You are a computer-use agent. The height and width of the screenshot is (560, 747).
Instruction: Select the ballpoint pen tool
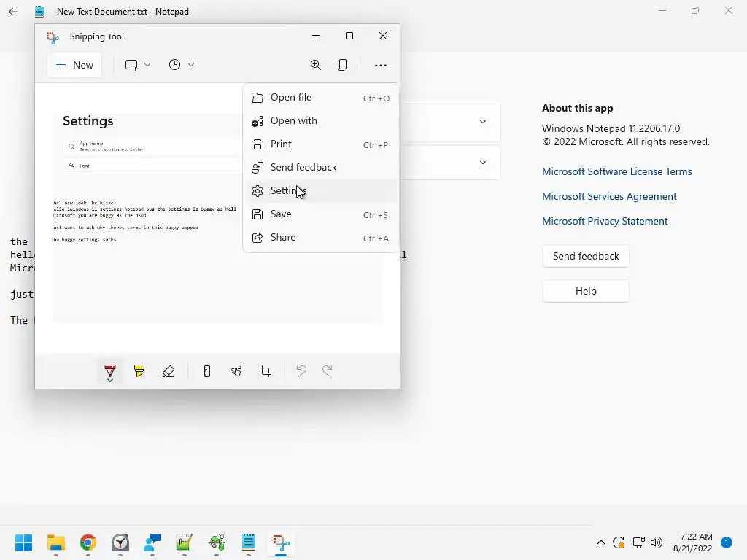tap(110, 371)
